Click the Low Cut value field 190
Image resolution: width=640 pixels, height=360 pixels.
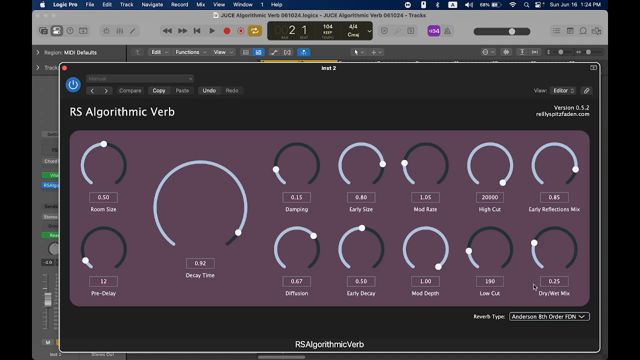point(490,281)
